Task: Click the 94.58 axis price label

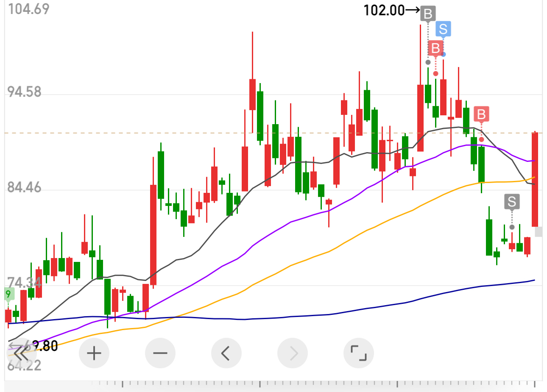Action: click(25, 92)
